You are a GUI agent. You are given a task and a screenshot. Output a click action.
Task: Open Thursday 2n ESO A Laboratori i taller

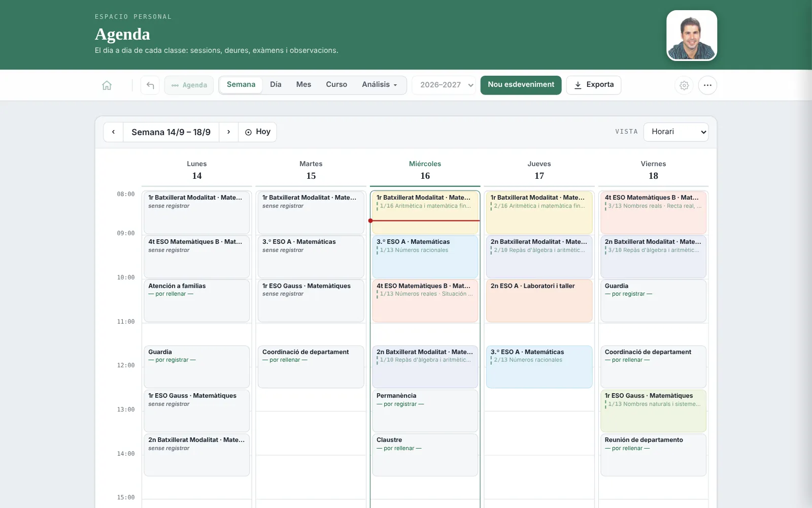pyautogui.click(x=539, y=301)
